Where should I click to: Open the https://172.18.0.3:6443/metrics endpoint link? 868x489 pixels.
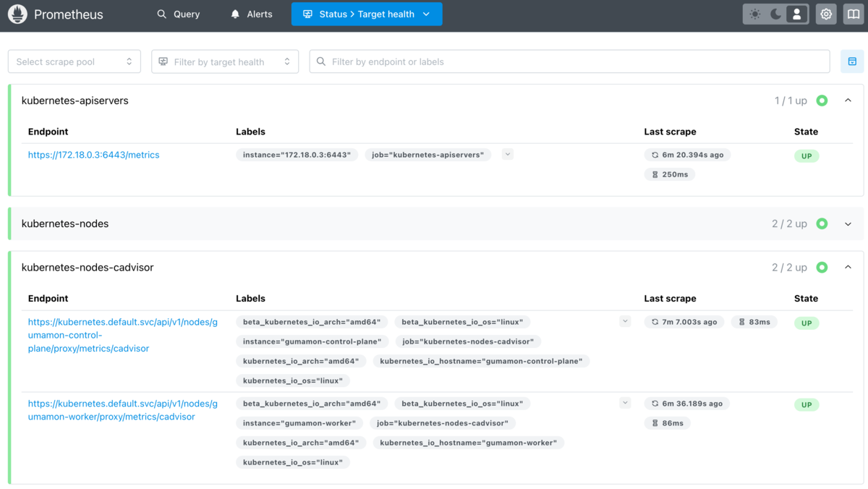[93, 155]
